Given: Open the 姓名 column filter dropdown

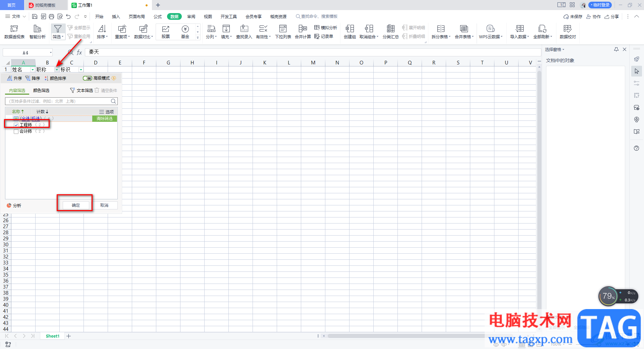Looking at the screenshot, I should click(x=33, y=69).
